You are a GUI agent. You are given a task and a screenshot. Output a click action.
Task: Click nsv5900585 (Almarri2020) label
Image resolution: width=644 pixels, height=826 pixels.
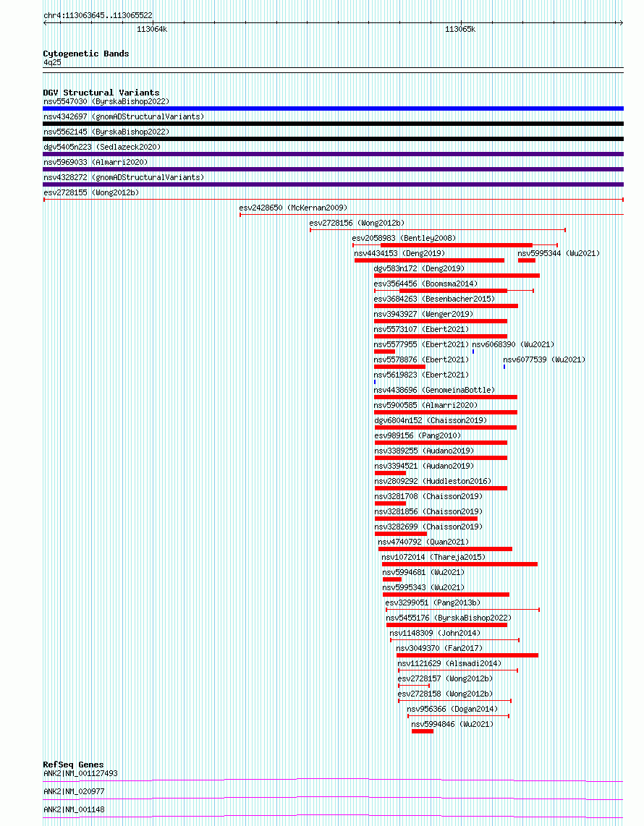point(425,406)
